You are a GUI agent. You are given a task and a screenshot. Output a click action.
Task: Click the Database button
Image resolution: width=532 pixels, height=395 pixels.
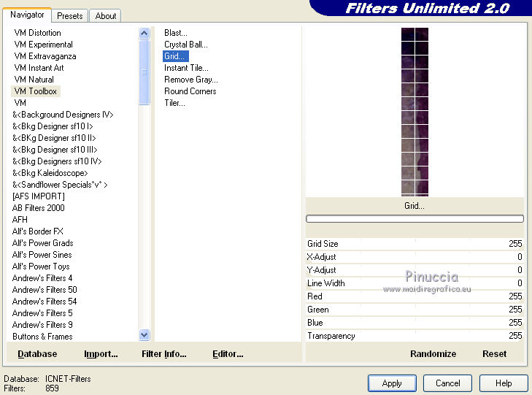point(37,354)
